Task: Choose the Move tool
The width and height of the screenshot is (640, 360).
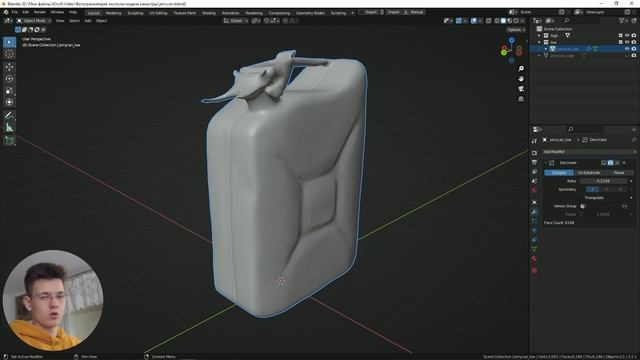Action: click(x=9, y=67)
